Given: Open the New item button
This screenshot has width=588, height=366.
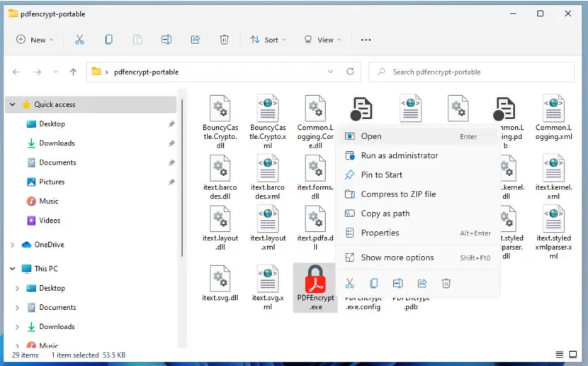Looking at the screenshot, I should [x=35, y=40].
